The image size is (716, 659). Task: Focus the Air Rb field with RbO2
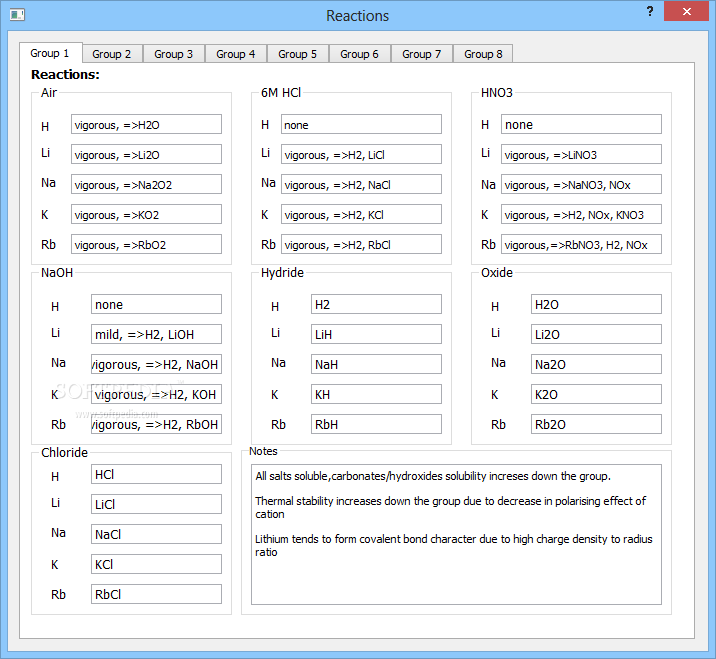[146, 244]
